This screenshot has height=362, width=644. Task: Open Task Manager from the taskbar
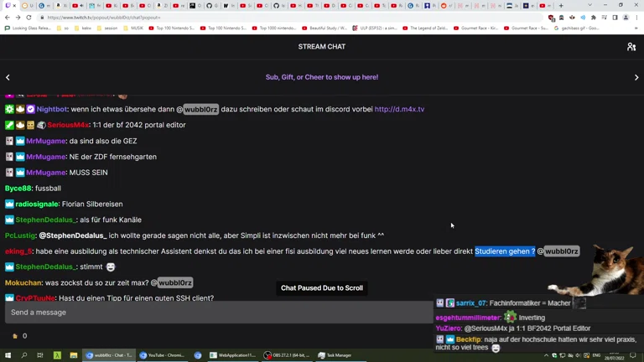pyautogui.click(x=335, y=355)
